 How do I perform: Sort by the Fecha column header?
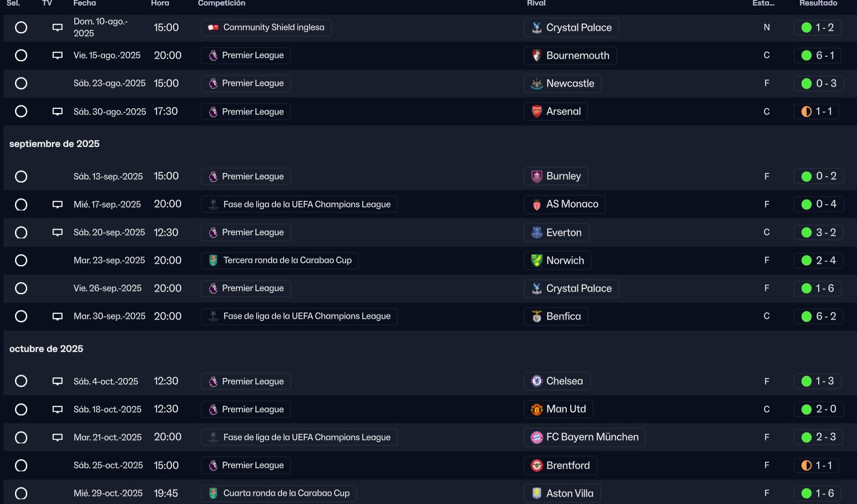[84, 3]
